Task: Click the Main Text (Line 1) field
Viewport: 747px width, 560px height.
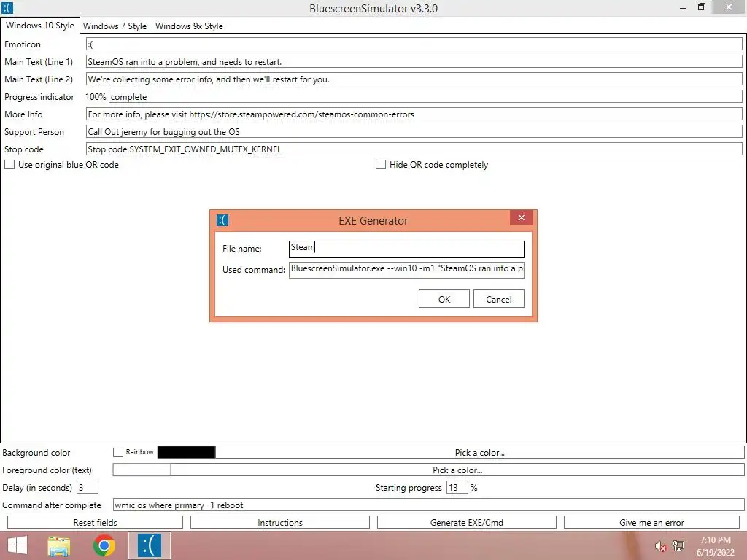Action: click(414, 62)
